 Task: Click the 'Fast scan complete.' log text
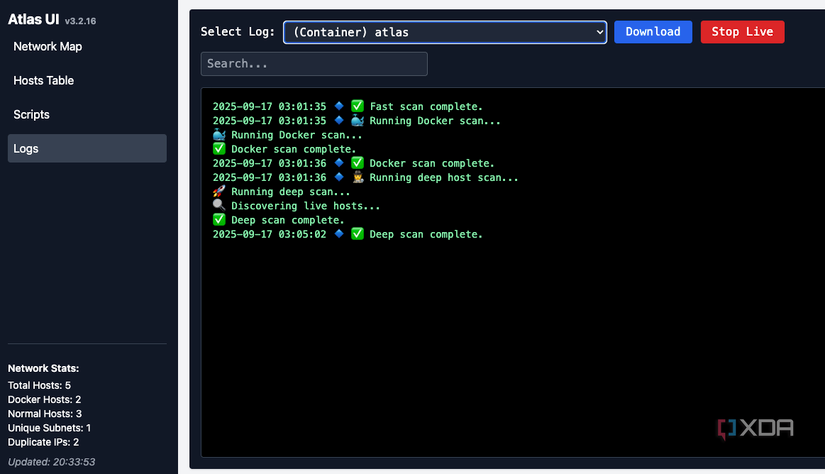pyautogui.click(x=426, y=107)
